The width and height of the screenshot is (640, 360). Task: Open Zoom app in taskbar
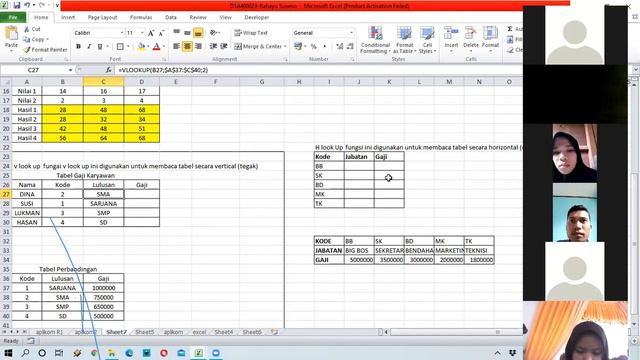[x=216, y=353]
